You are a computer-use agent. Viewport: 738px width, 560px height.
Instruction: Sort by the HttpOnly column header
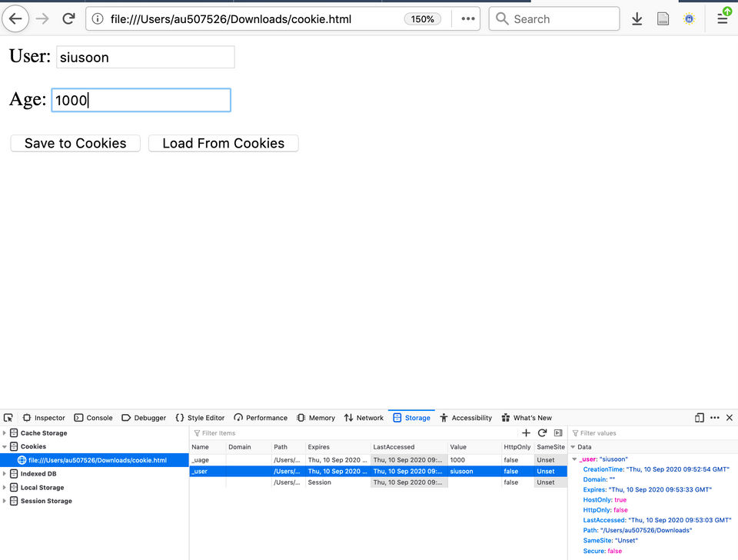517,446
